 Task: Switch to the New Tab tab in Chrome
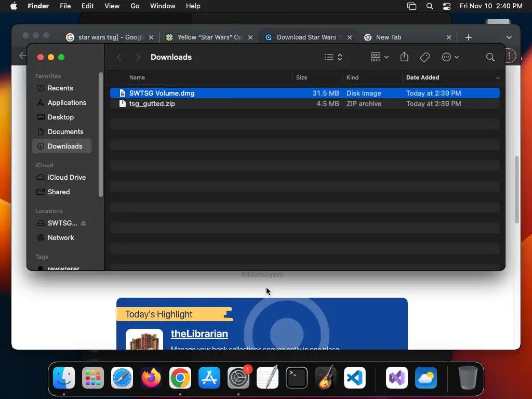(x=407, y=37)
